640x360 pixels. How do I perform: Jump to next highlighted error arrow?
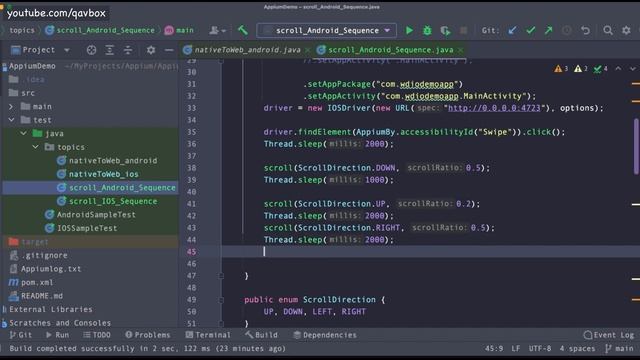632,69
